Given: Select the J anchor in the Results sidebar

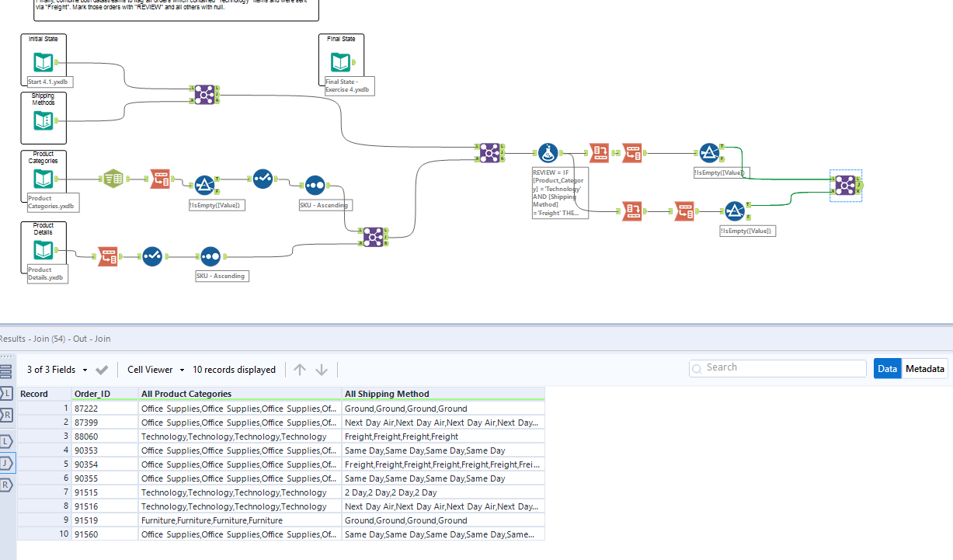Looking at the screenshot, I should (x=7, y=459).
